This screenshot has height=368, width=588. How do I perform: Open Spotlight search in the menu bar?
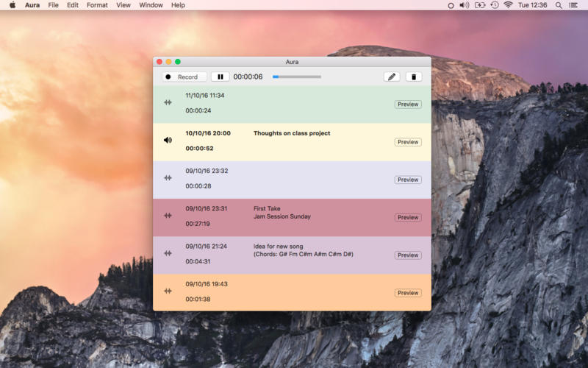559,5
